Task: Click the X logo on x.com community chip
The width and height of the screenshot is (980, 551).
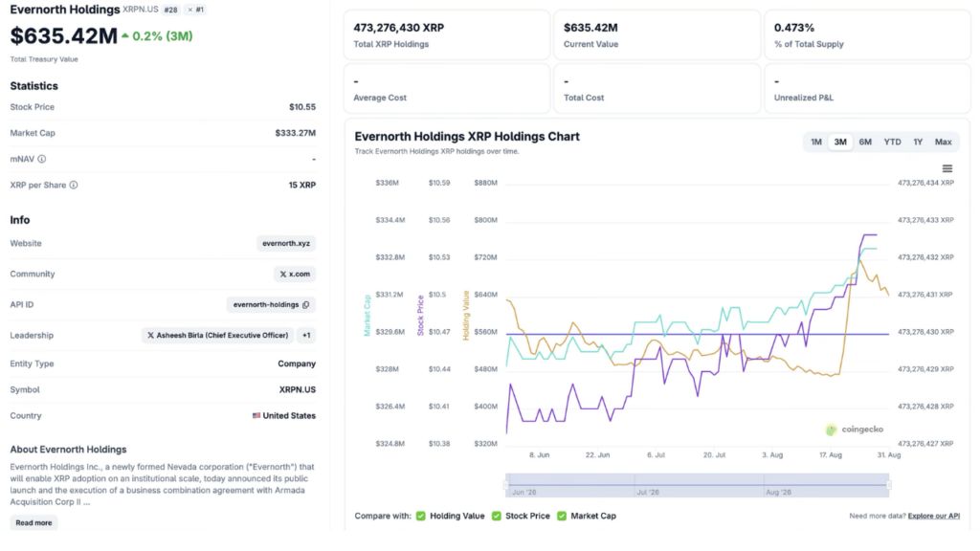Action: [283, 275]
